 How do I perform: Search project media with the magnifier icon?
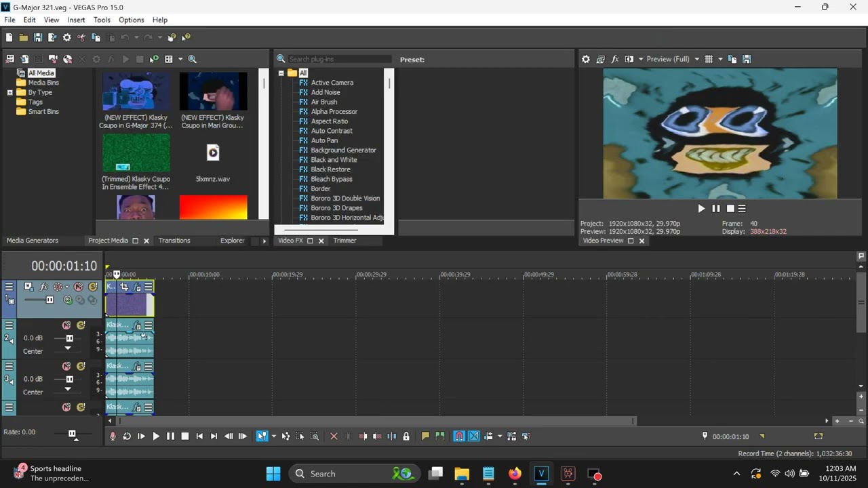[193, 59]
